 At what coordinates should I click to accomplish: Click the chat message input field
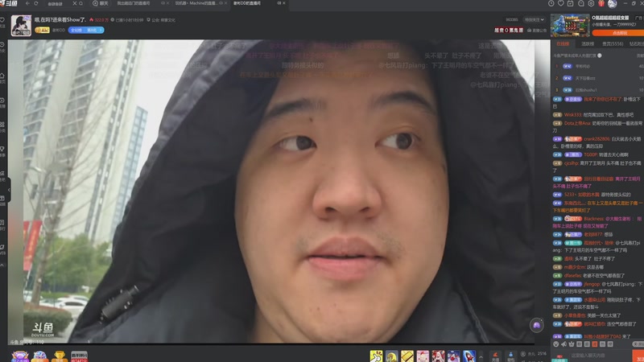pos(600,356)
